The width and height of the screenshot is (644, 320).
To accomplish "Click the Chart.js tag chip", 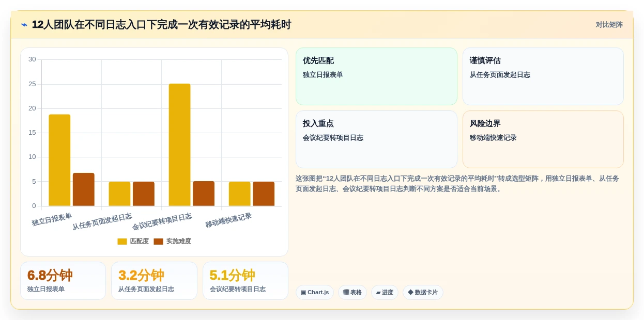I will [x=315, y=293].
